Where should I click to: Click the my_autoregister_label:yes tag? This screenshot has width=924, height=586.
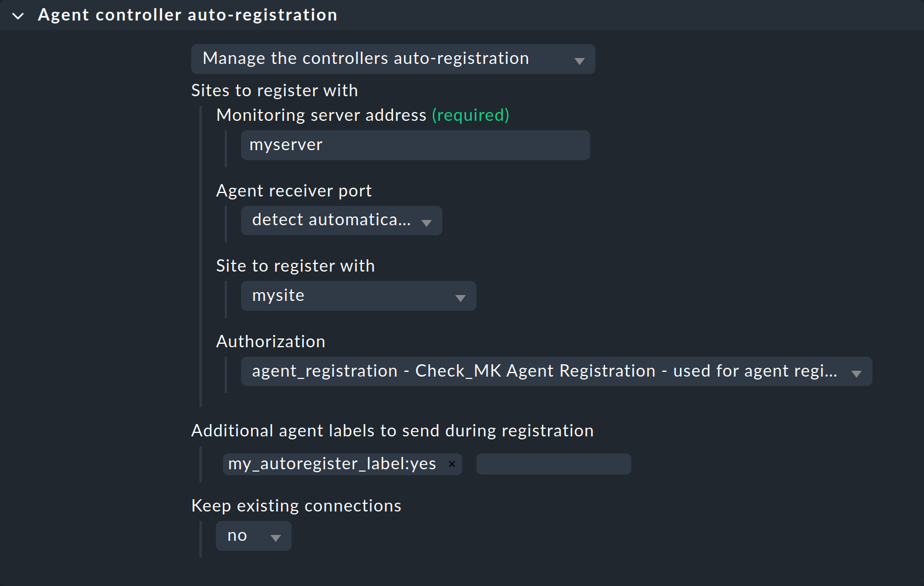pyautogui.click(x=331, y=463)
